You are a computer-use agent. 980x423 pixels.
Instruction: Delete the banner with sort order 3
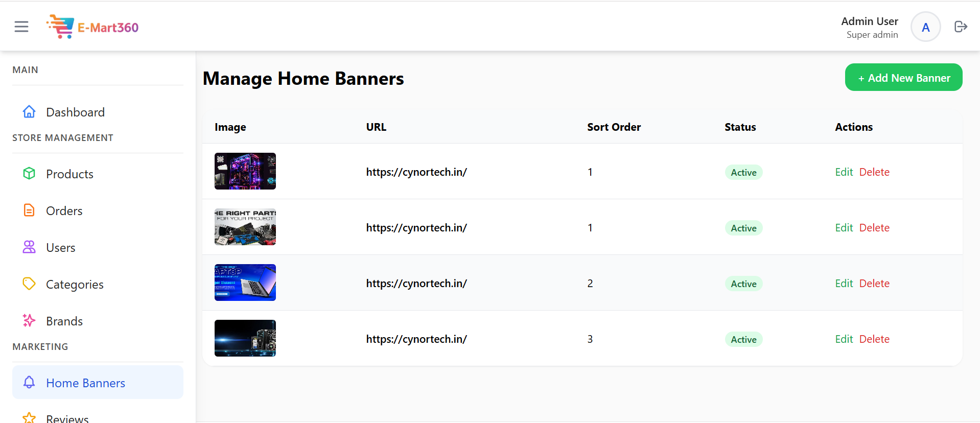click(874, 339)
